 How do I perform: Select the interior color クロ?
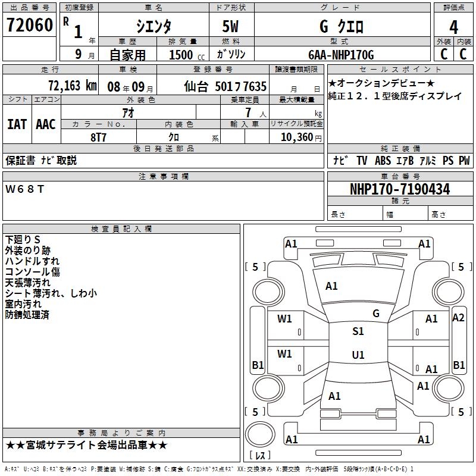tap(174, 137)
